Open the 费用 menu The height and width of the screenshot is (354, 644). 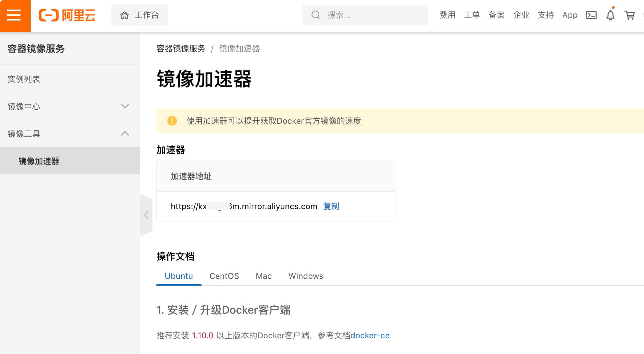pyautogui.click(x=447, y=15)
